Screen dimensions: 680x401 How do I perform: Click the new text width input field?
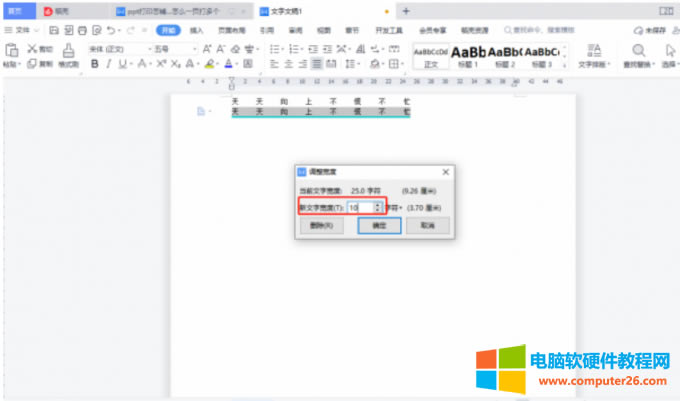(x=360, y=208)
